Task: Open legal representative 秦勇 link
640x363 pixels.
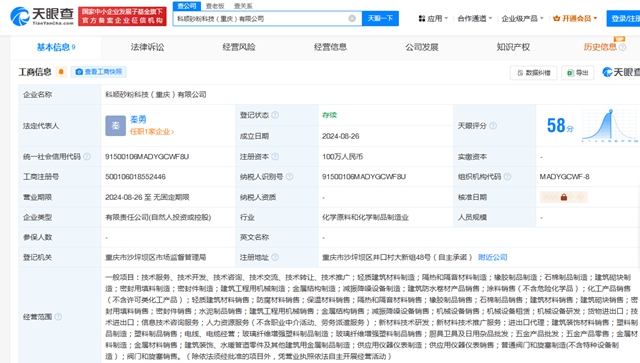Action: (138, 119)
